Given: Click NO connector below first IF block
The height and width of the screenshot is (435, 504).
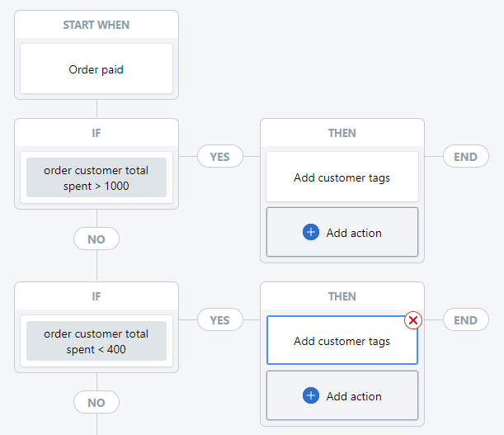Looking at the screenshot, I should (97, 239).
